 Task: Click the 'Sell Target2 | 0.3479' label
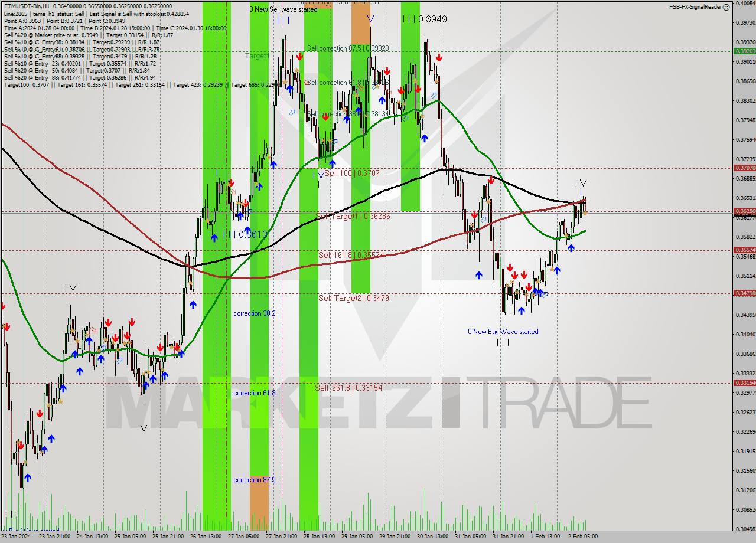pos(354,299)
